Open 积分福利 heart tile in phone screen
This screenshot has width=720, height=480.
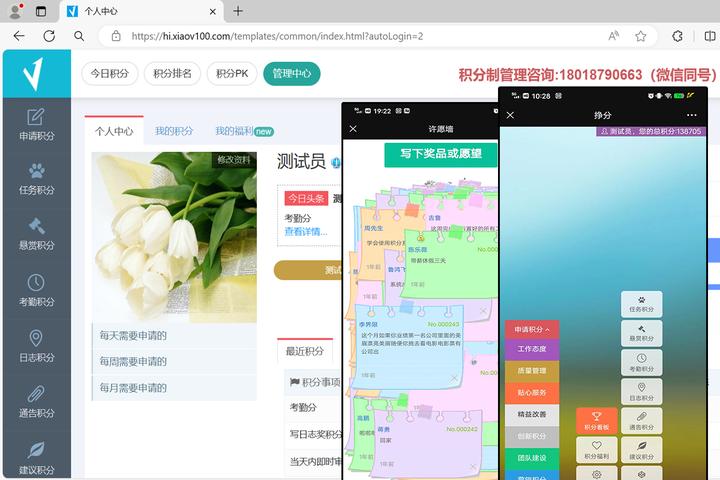tap(596, 450)
